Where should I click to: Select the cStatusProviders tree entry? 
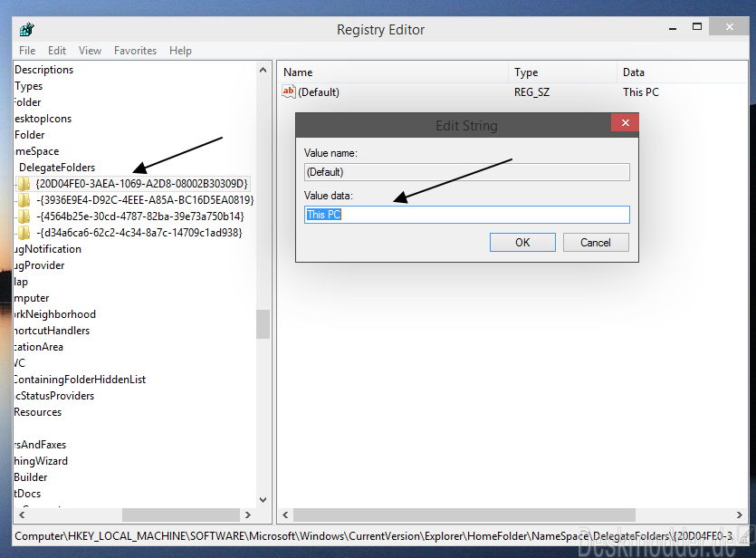point(54,396)
